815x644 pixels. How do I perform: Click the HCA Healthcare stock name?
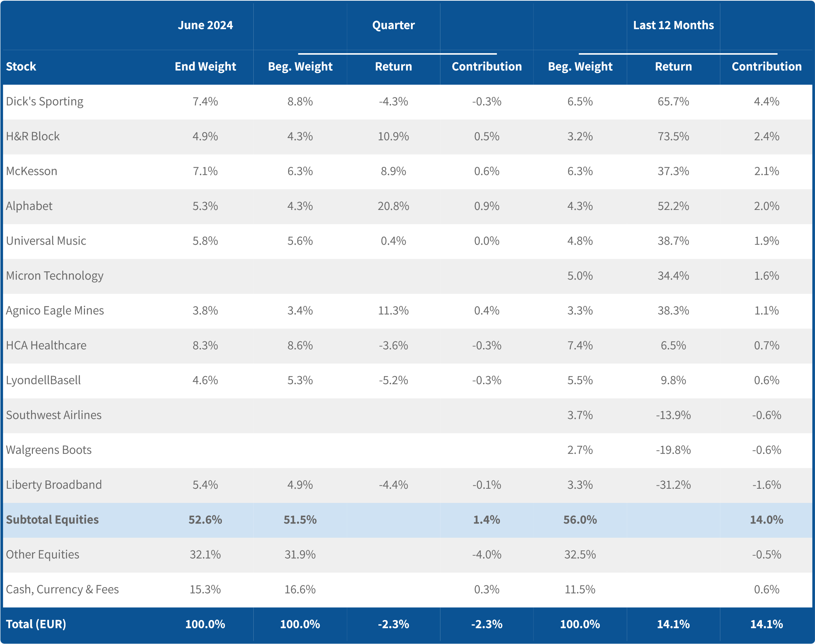[46, 346]
